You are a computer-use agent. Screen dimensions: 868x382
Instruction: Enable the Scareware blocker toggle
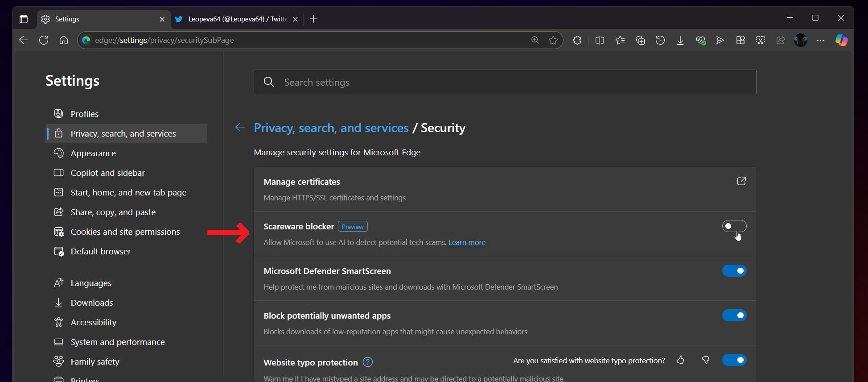pos(734,226)
